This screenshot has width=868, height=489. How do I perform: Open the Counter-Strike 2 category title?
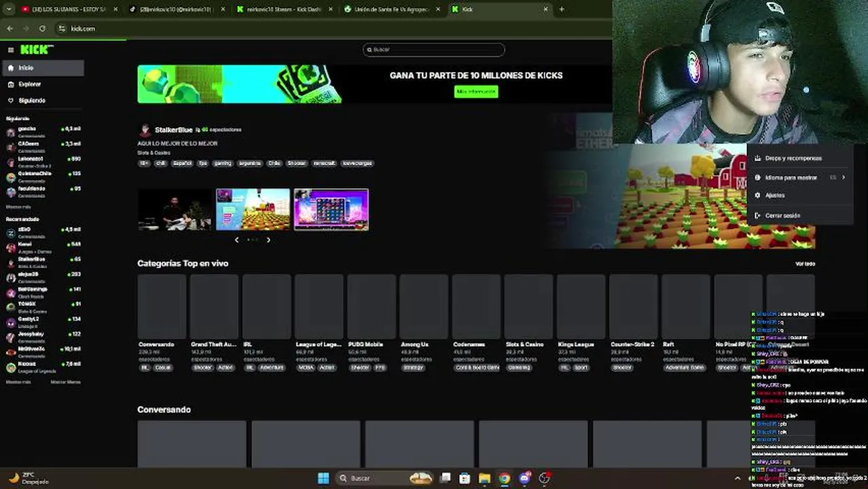pyautogui.click(x=632, y=344)
